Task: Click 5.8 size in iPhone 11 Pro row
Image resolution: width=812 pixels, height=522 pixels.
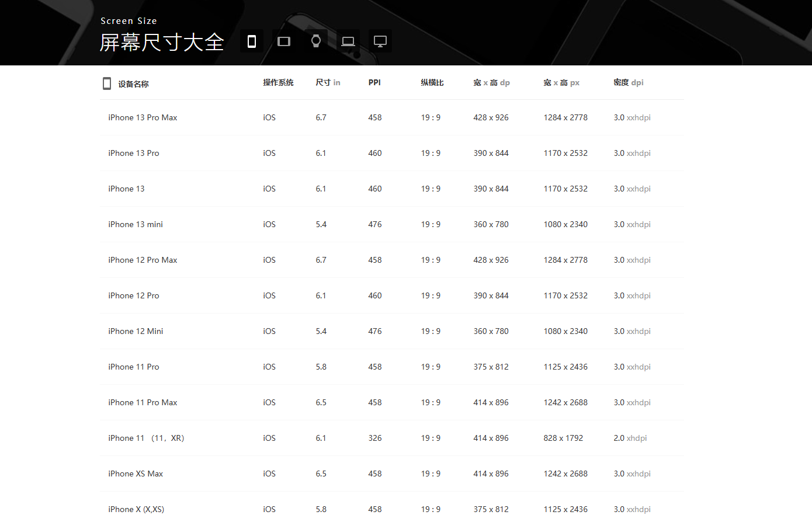Action: click(321, 367)
